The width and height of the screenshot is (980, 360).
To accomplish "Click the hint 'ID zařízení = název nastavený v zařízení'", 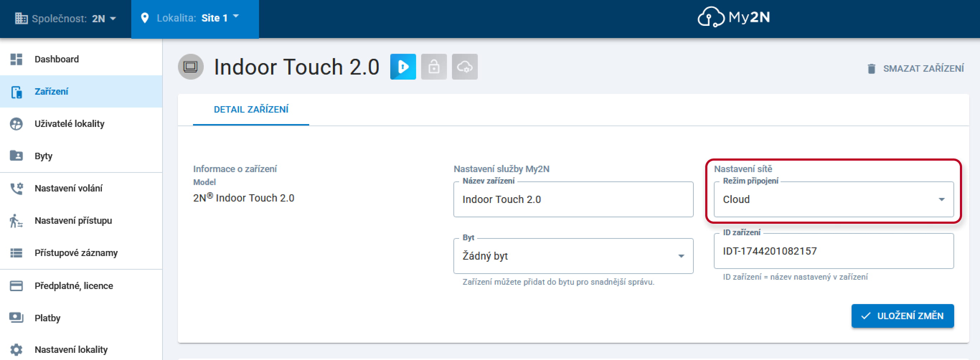I will (795, 277).
